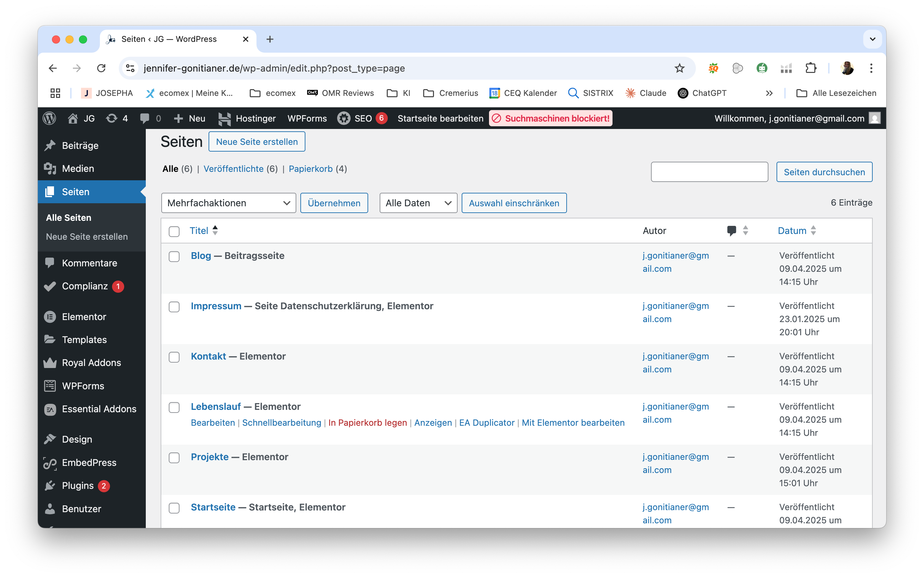Check the Kontakt page row checkbox

click(174, 357)
